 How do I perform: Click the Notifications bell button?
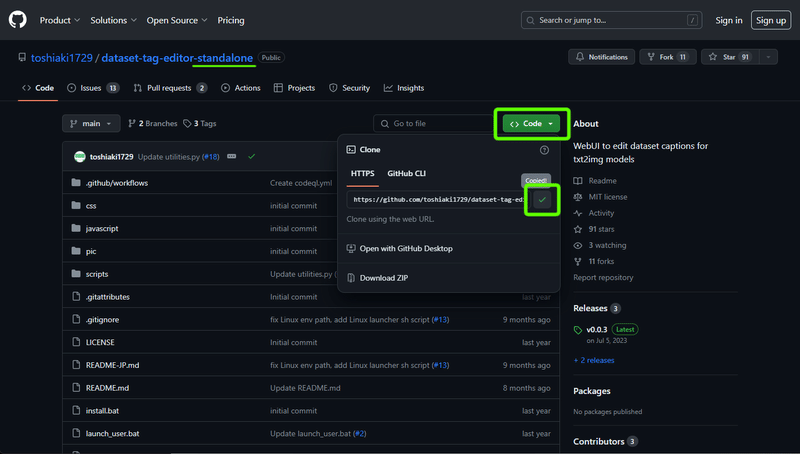602,57
